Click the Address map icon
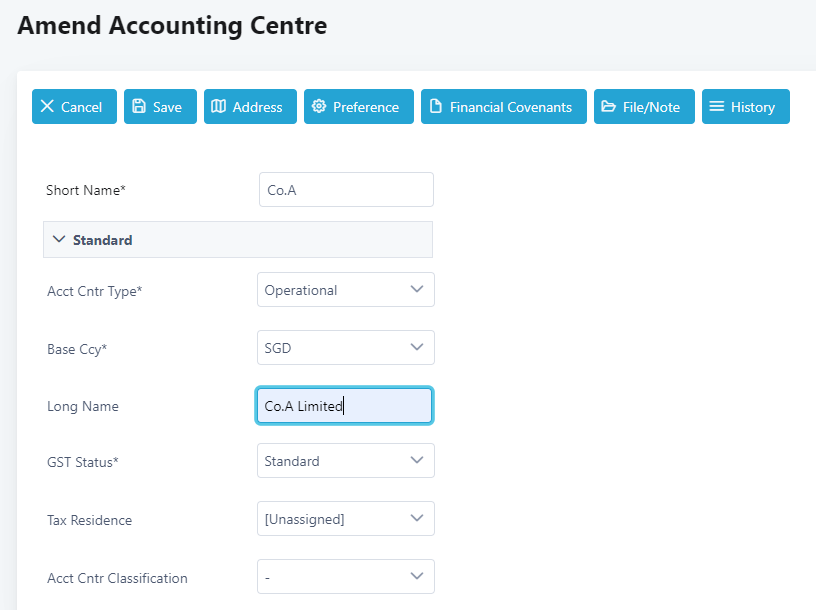Viewport: 816px width, 610px height. tap(219, 107)
